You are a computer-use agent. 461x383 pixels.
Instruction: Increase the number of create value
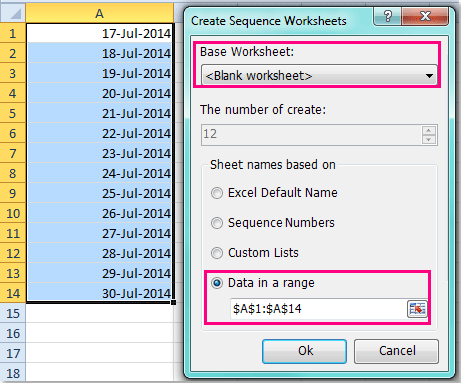(429, 130)
